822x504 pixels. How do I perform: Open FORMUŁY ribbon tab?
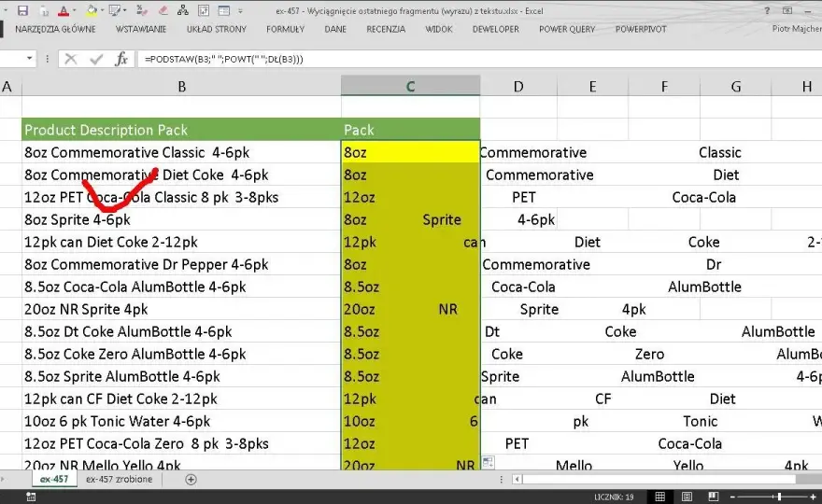[x=285, y=29]
